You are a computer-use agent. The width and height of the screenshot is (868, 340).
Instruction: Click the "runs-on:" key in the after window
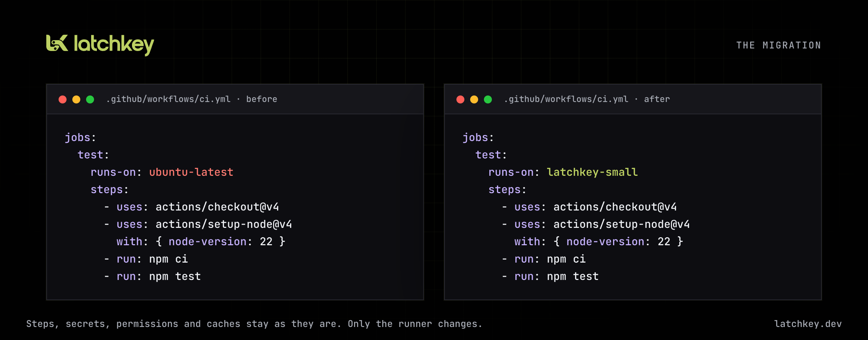pos(514,172)
